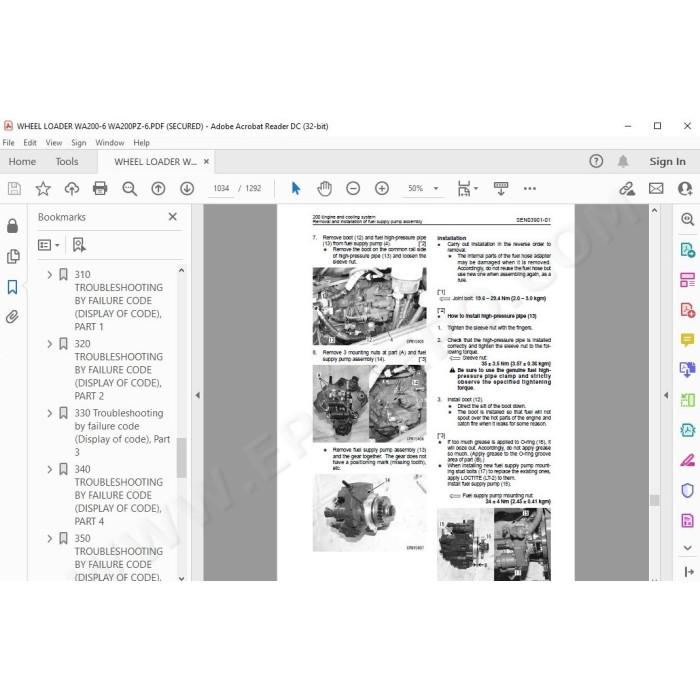Image resolution: width=700 pixels, height=700 pixels.
Task: Toggle the Bookmarks panel icon
Action: tap(12, 287)
